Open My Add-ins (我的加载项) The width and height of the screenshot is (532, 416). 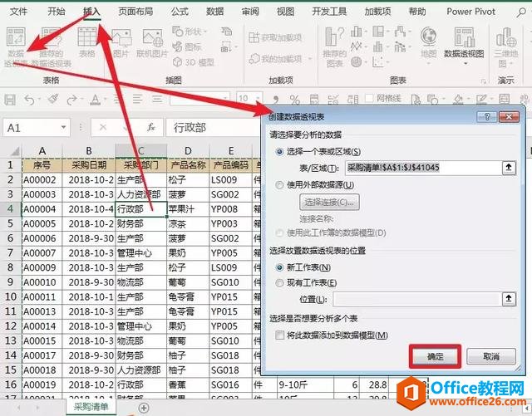coord(279,59)
